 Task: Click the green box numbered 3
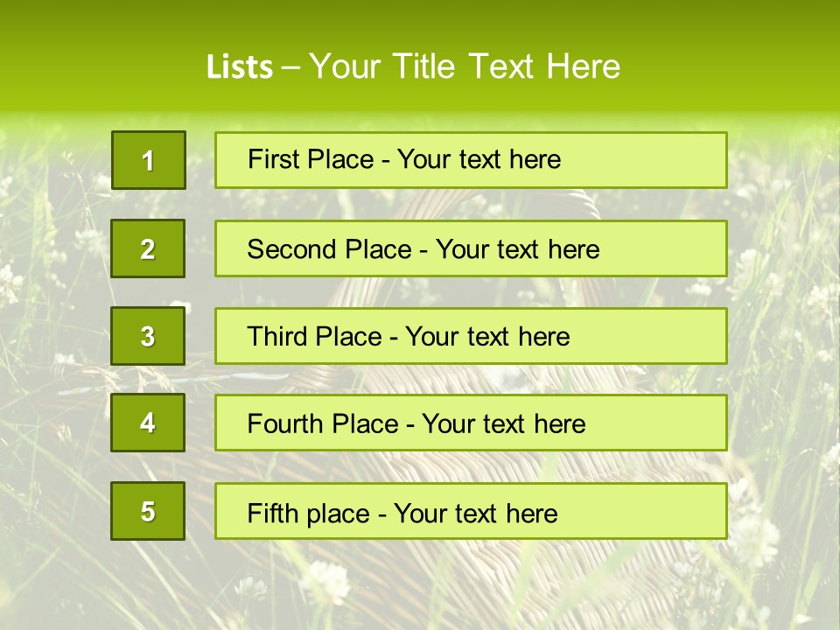148,336
